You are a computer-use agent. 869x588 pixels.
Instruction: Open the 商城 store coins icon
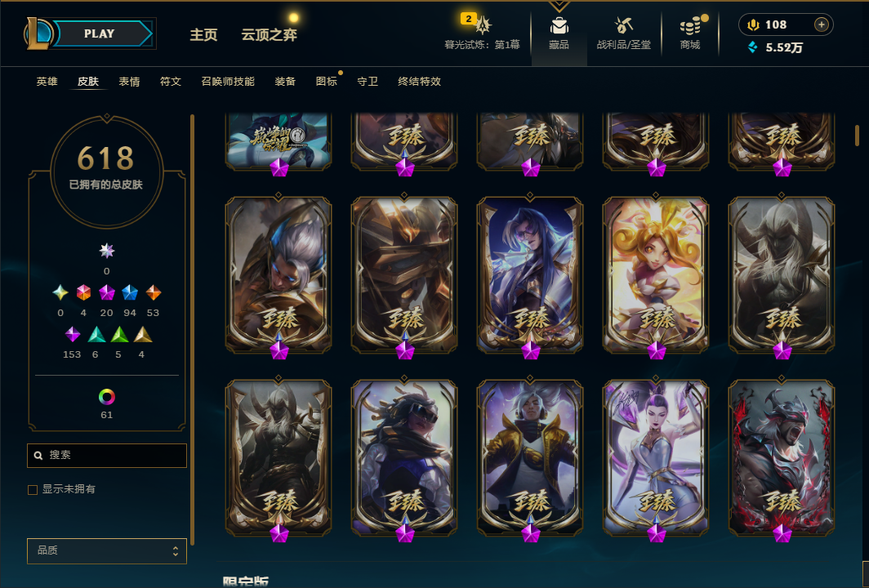(690, 25)
